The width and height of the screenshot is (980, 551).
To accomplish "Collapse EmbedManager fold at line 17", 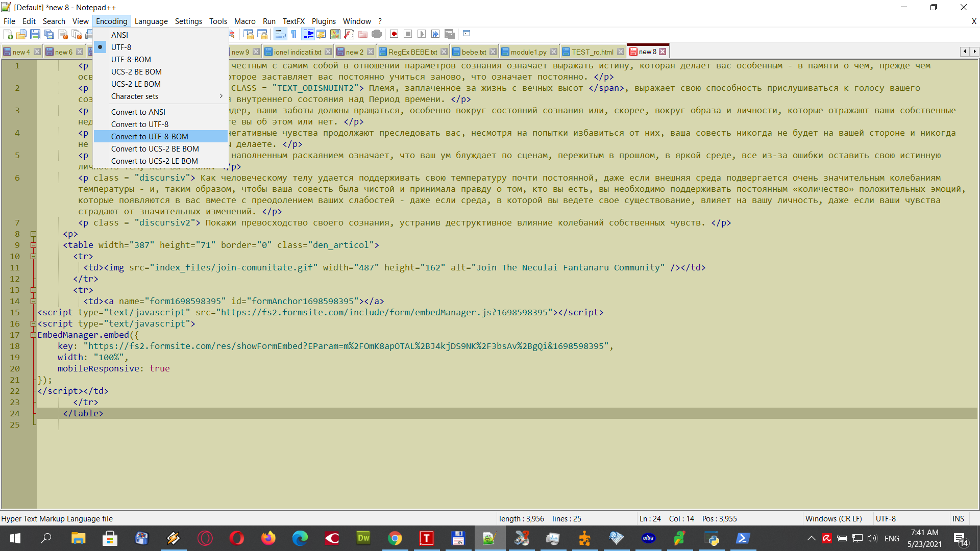I will (x=33, y=335).
